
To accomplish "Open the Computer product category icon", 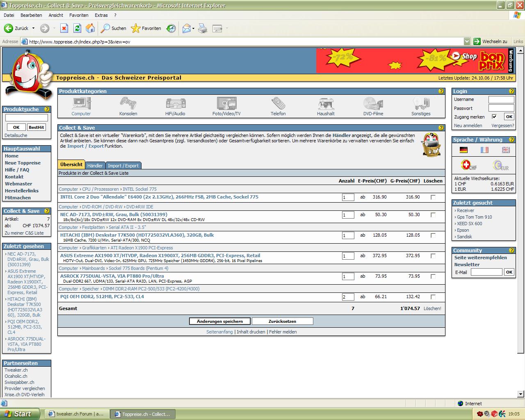I will (x=81, y=103).
